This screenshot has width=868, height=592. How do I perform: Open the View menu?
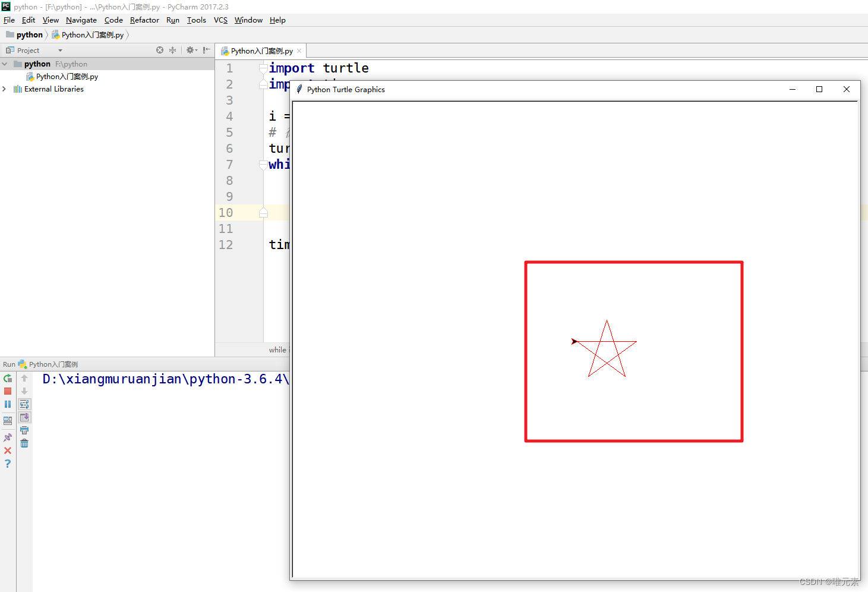50,20
